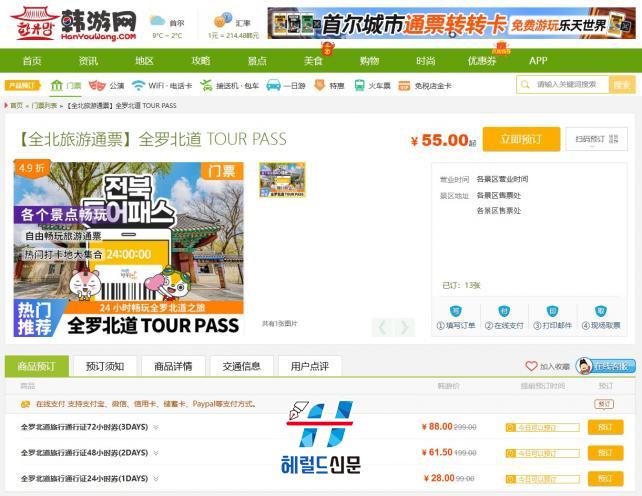The image size is (642, 496).
Task: Select 攻略 in the green navigation bar
Action: pos(201,61)
